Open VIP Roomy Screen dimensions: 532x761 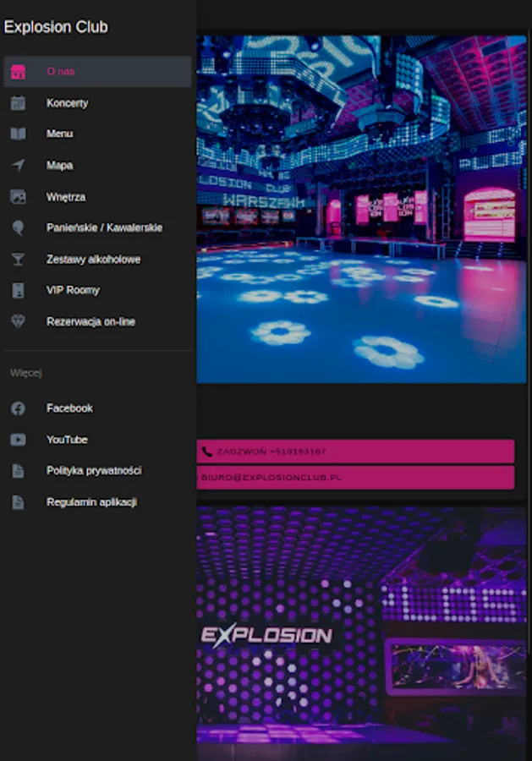coord(97,290)
